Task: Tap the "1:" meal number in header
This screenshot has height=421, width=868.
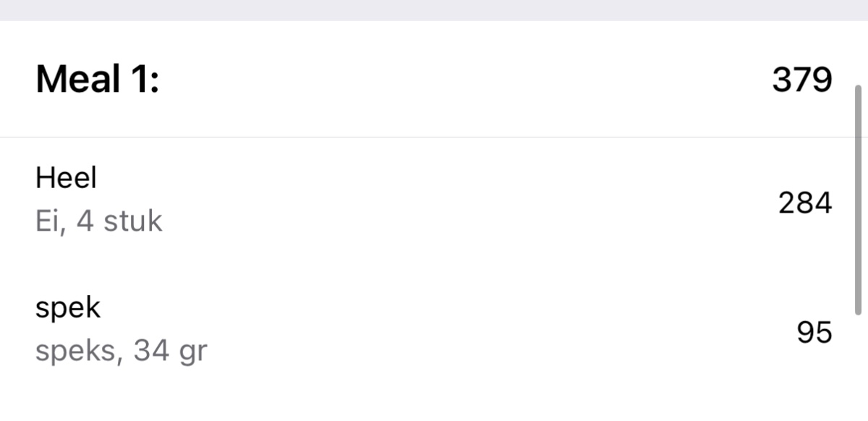Action: 143,80
